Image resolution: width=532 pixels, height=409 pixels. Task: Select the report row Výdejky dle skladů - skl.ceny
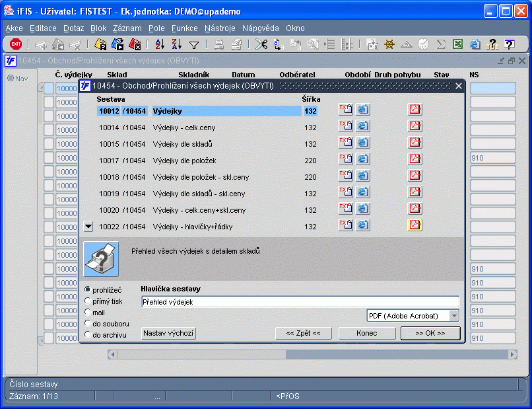click(x=208, y=194)
